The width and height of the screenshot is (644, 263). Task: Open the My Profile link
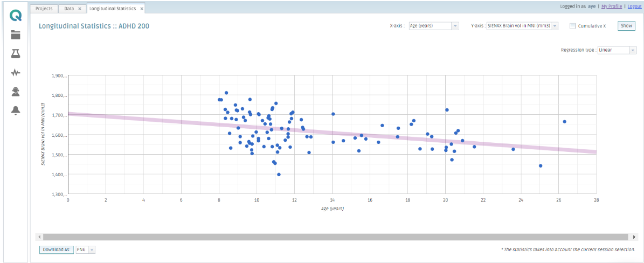[611, 6]
